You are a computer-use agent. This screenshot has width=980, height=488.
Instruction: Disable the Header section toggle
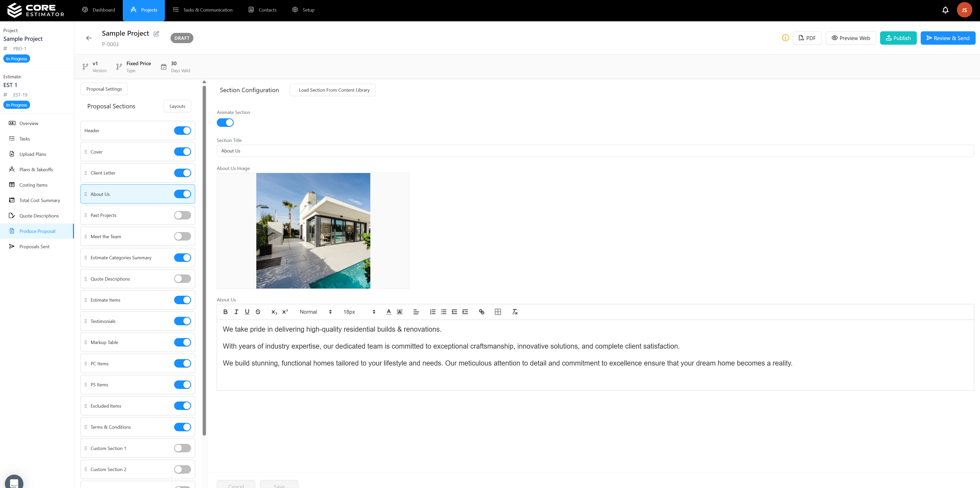183,130
